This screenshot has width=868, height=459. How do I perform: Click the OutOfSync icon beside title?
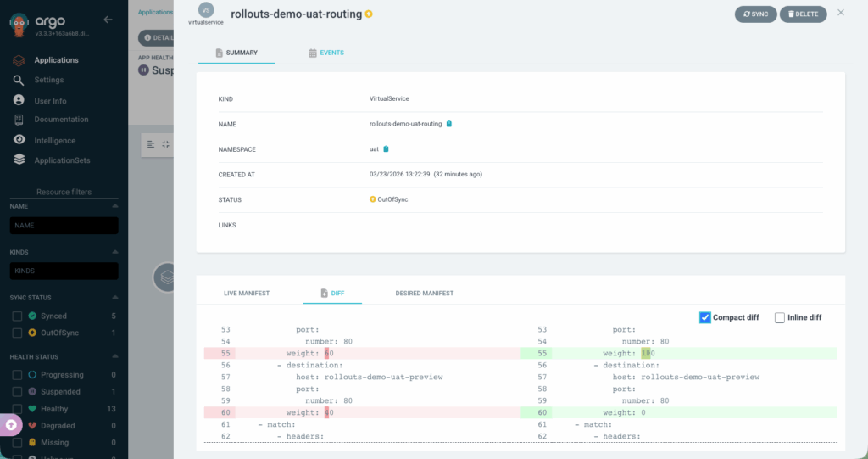point(369,14)
